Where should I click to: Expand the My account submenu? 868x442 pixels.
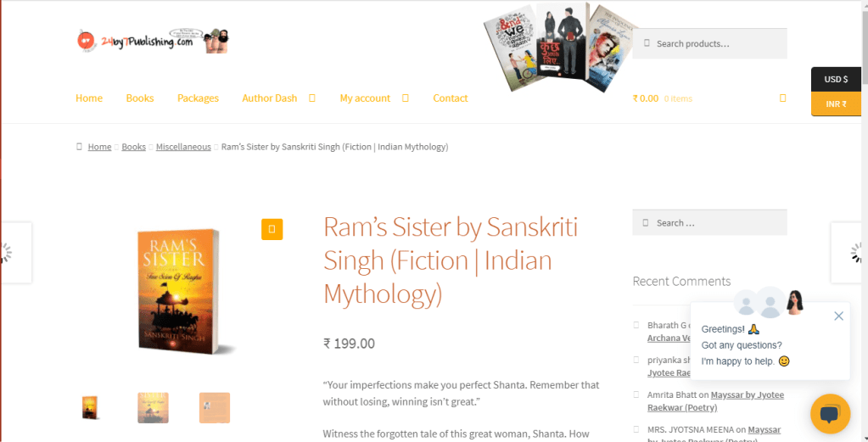[406, 98]
